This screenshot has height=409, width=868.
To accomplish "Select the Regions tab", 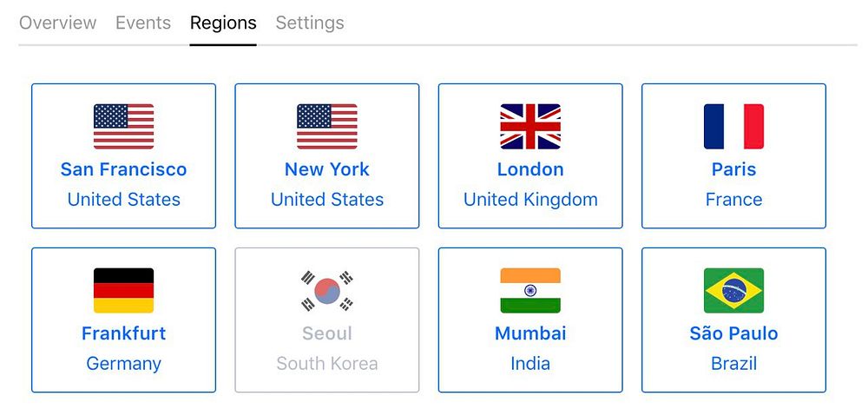I will point(223,23).
